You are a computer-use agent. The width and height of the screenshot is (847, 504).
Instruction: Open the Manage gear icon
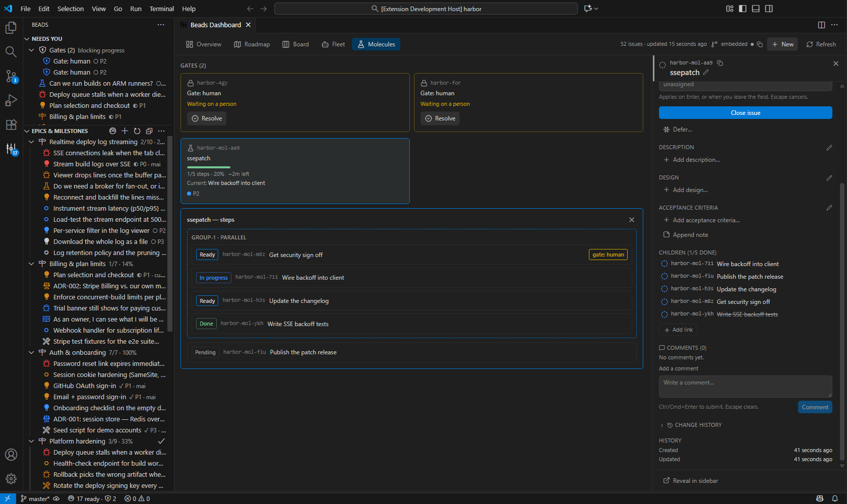pos(11,479)
